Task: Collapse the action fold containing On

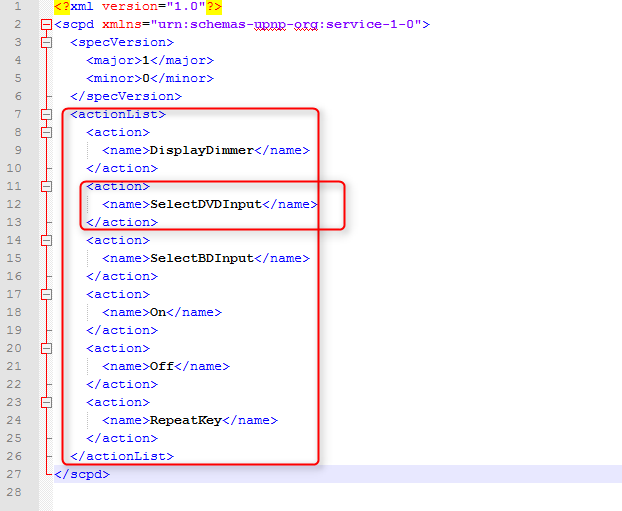Action: pos(46,294)
